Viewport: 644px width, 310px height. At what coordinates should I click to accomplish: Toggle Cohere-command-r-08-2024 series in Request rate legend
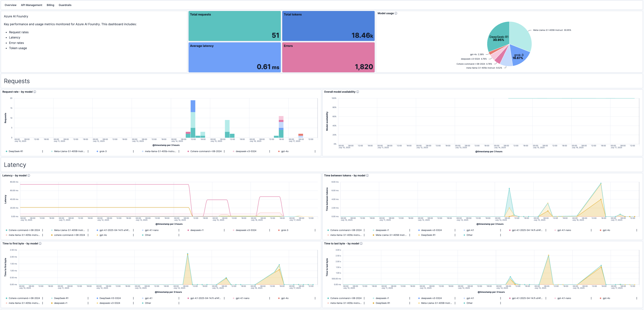pyautogui.click(x=206, y=152)
